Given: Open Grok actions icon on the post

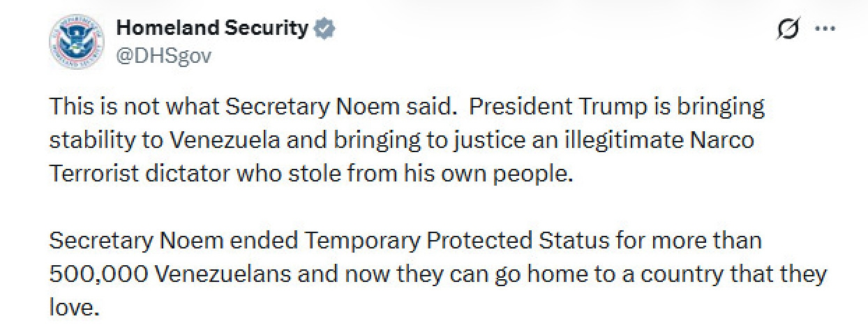Looking at the screenshot, I should point(788,30).
